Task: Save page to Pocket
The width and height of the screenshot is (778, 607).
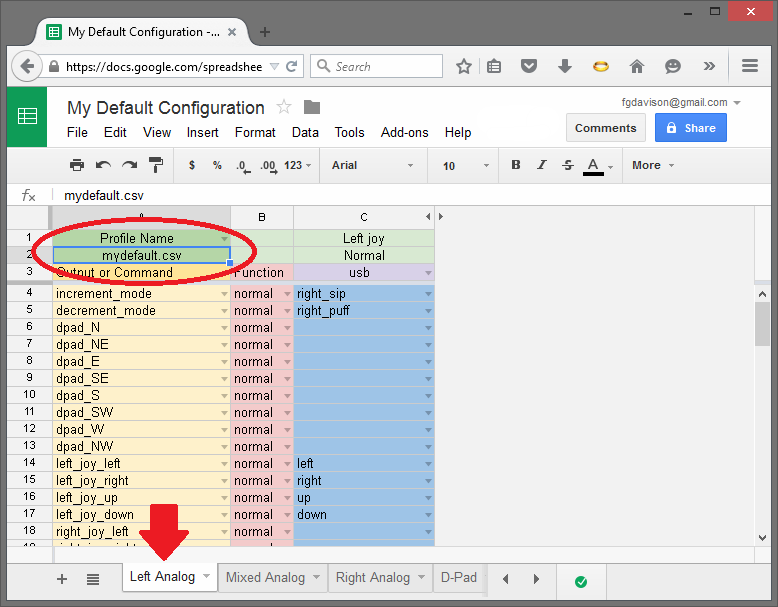Action: (529, 66)
